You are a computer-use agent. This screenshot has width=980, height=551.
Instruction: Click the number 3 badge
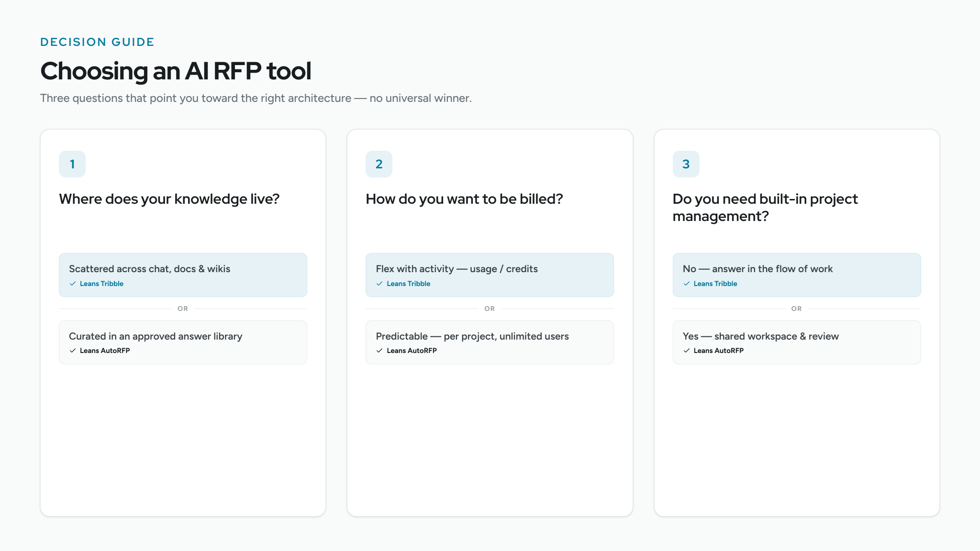pos(686,164)
